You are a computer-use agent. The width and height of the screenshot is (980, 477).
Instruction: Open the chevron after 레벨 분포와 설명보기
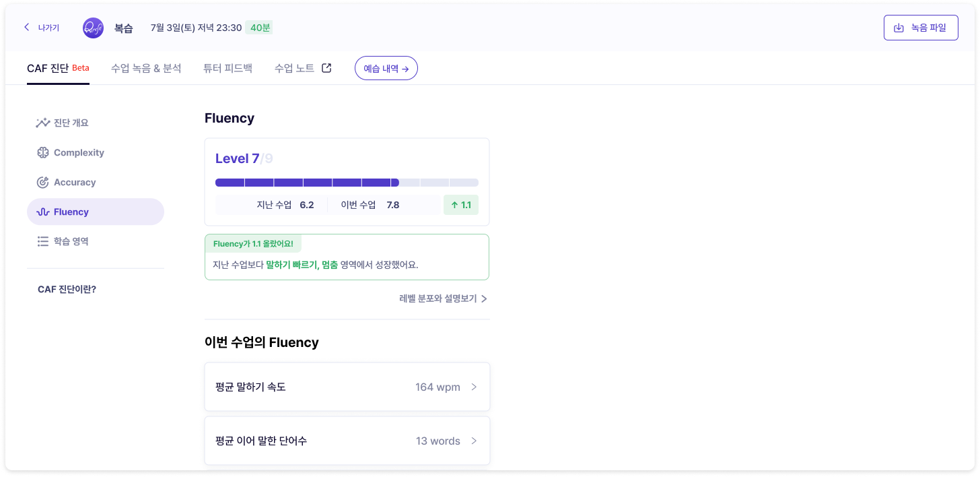[484, 298]
